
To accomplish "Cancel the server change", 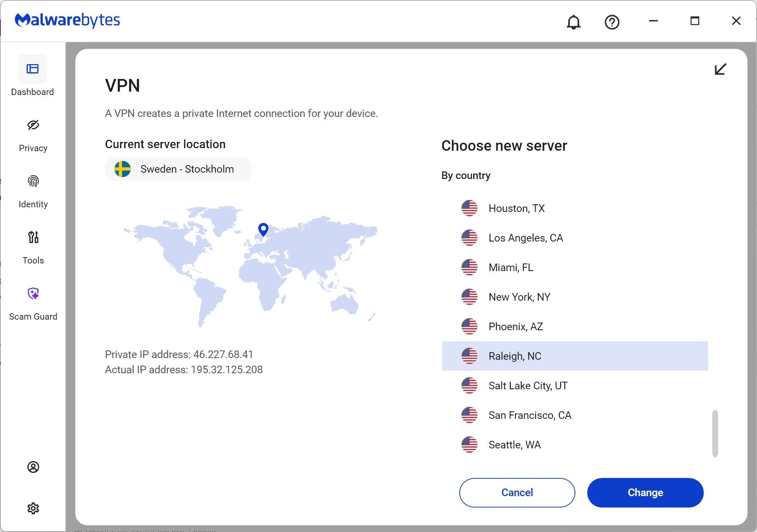I will 517,493.
